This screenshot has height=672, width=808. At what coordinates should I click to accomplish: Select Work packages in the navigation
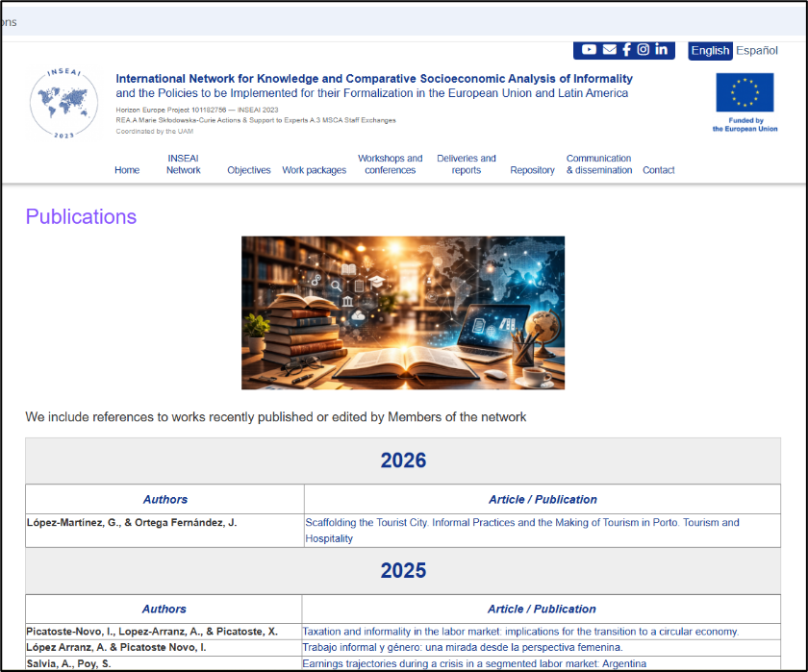314,170
